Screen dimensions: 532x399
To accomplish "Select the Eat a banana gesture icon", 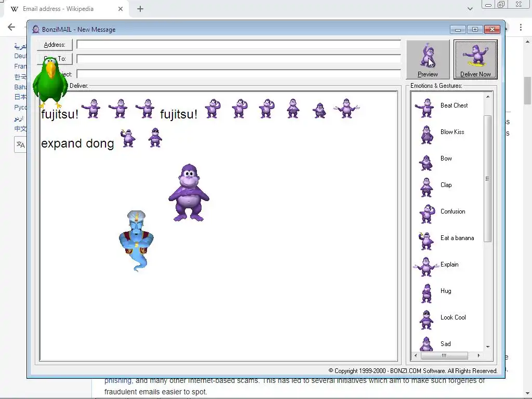I will point(426,241).
